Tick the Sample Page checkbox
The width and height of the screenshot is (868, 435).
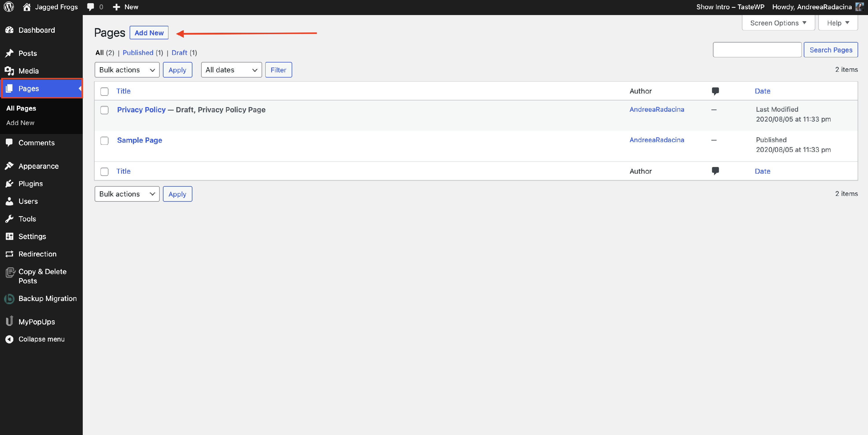click(104, 140)
